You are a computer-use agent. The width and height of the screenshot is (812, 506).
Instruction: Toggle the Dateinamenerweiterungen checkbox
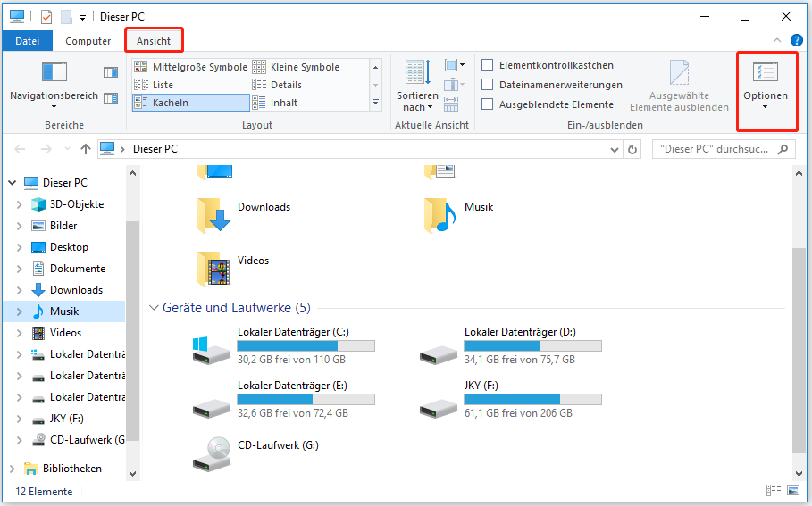point(488,85)
